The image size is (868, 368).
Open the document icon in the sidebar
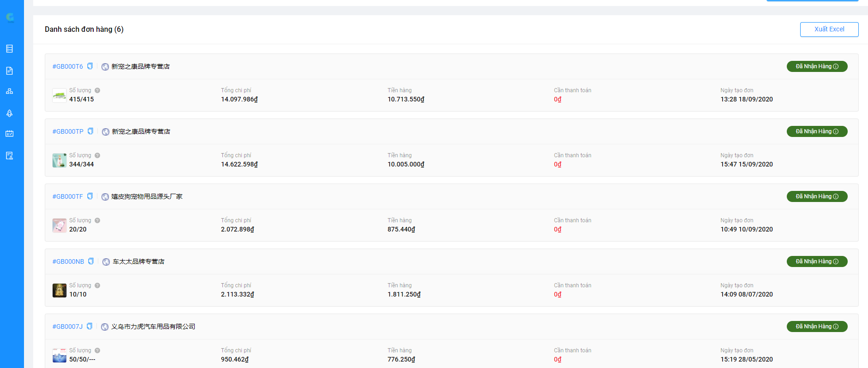tap(9, 71)
